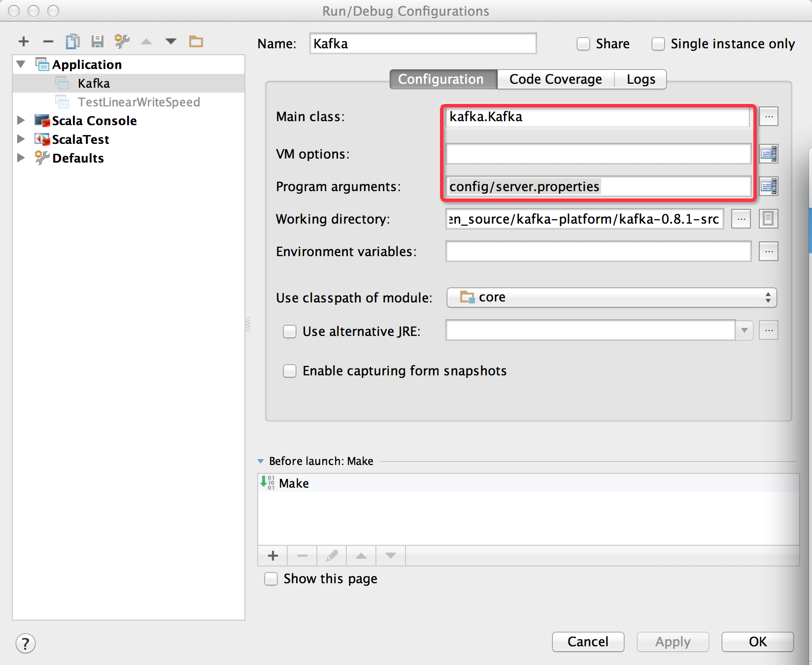This screenshot has height=665, width=812.
Task: Switch to the Code Coverage tab
Action: 556,79
